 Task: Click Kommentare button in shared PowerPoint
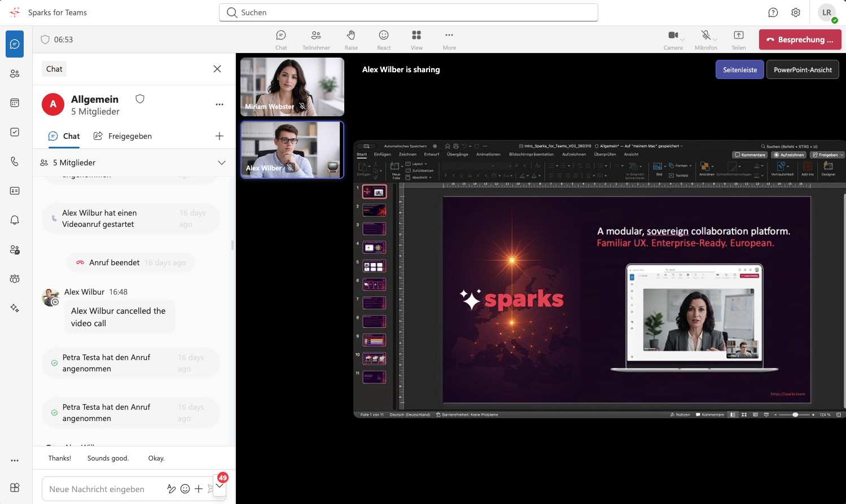click(x=750, y=155)
